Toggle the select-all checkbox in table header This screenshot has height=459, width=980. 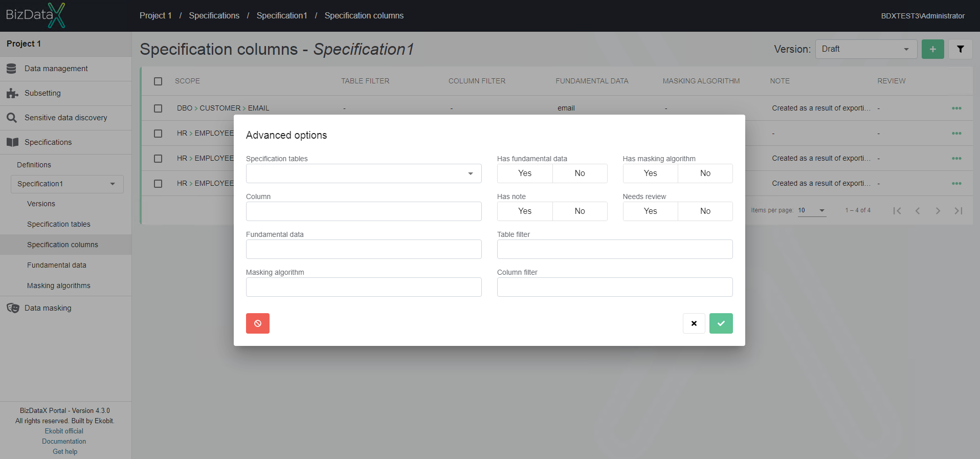point(158,81)
